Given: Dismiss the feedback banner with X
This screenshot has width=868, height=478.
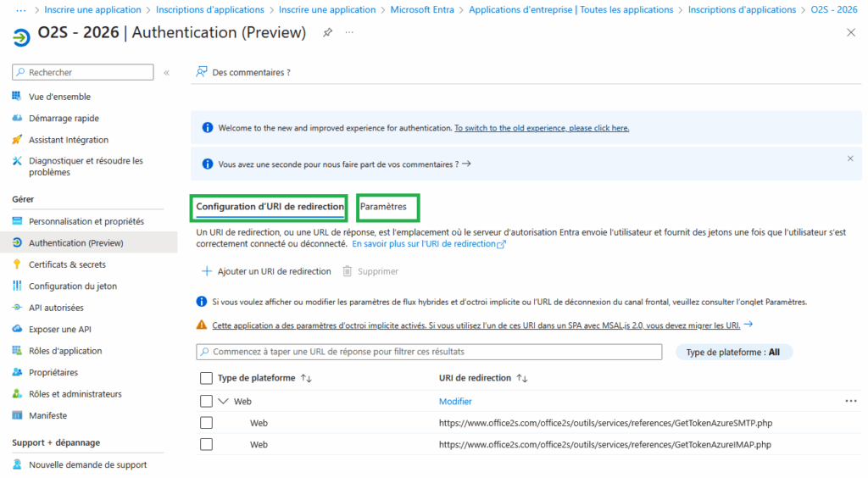Looking at the screenshot, I should 850,158.
